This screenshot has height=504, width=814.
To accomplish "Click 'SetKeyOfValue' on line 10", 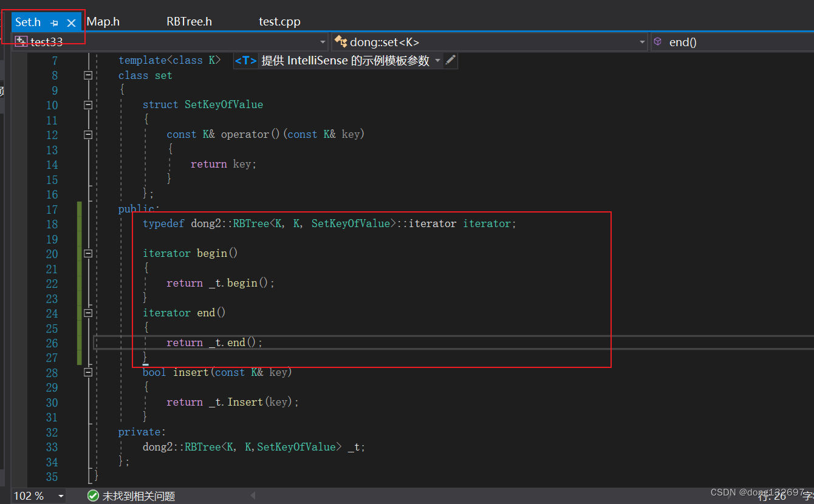I will pyautogui.click(x=224, y=104).
